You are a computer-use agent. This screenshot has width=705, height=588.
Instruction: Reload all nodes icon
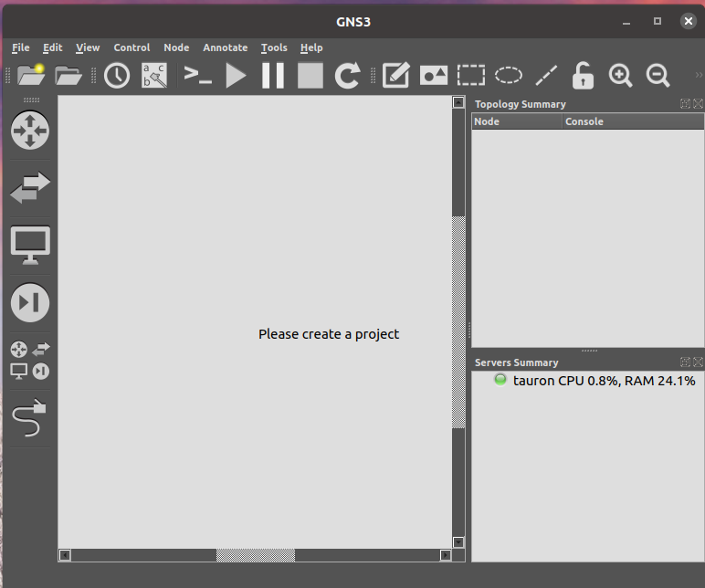click(x=347, y=75)
